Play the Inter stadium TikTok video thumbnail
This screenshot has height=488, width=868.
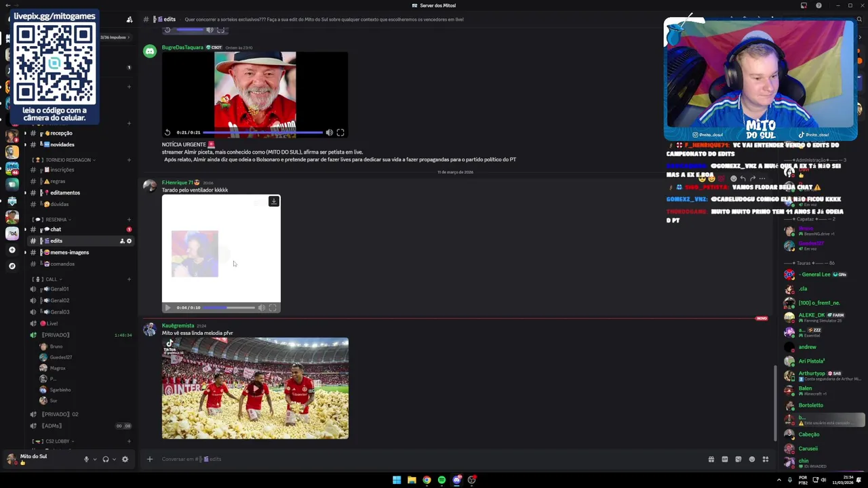pyautogui.click(x=255, y=388)
